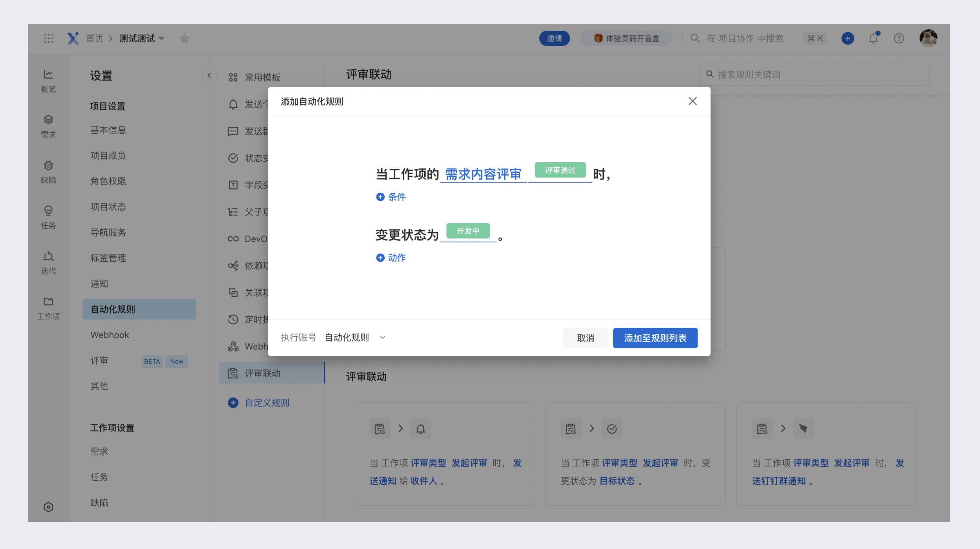Change the 评审通过 review result selector

tap(560, 170)
